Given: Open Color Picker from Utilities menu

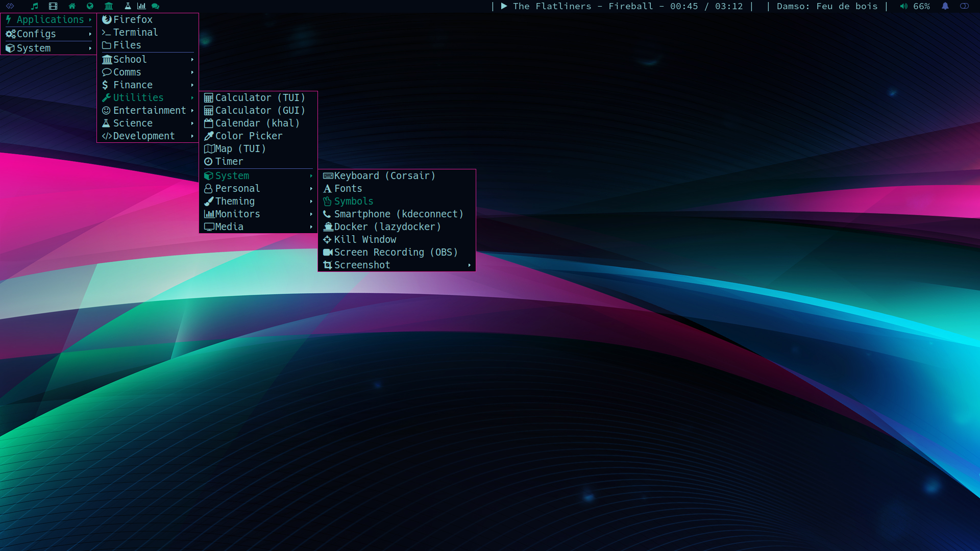Looking at the screenshot, I should click(x=249, y=136).
